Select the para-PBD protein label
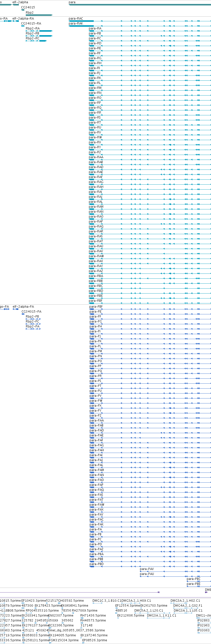The image size is (211, 644). coord(96,564)
